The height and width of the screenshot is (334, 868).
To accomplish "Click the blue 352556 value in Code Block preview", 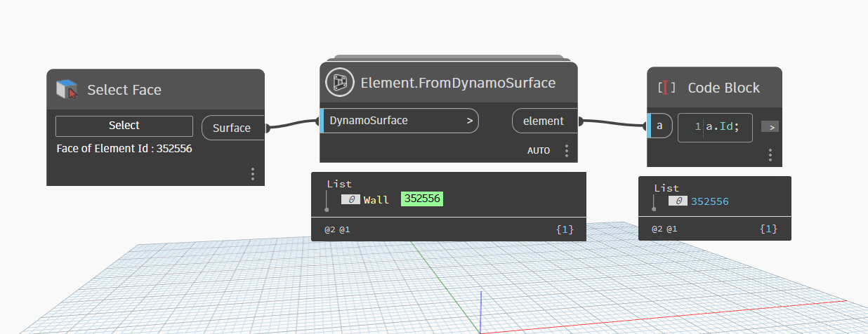I will (x=710, y=201).
